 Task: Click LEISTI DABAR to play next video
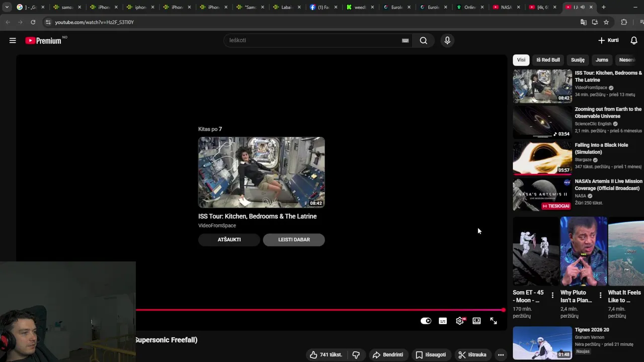294,240
